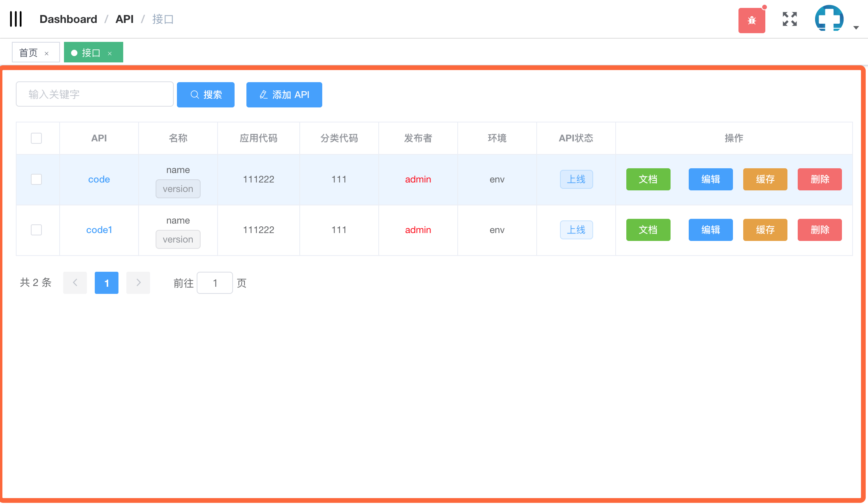Enter fullscreen via the expand icon
Viewport: 868px width, 504px height.
tap(789, 19)
